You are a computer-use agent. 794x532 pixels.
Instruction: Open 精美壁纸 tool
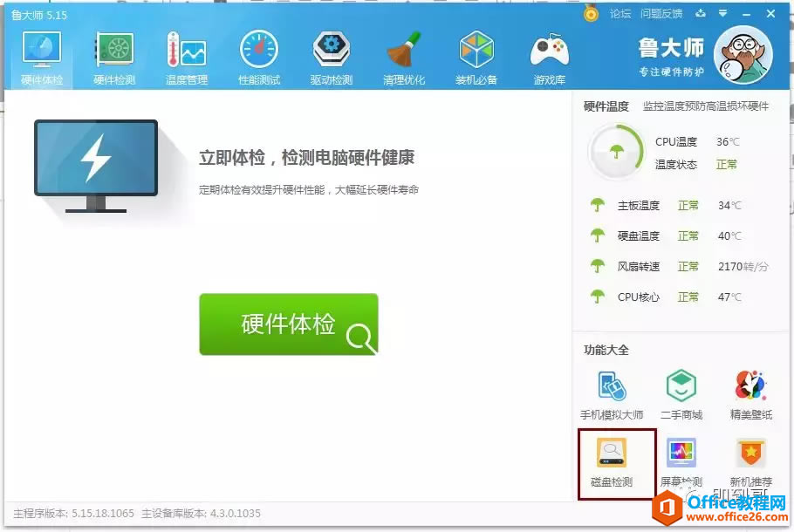[751, 395]
